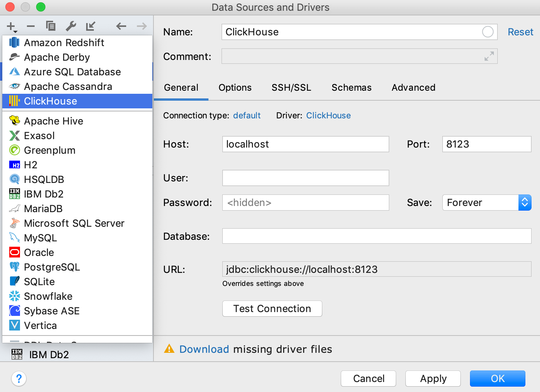The height and width of the screenshot is (392, 540).
Task: Select the Exasol data source
Action: point(77,136)
